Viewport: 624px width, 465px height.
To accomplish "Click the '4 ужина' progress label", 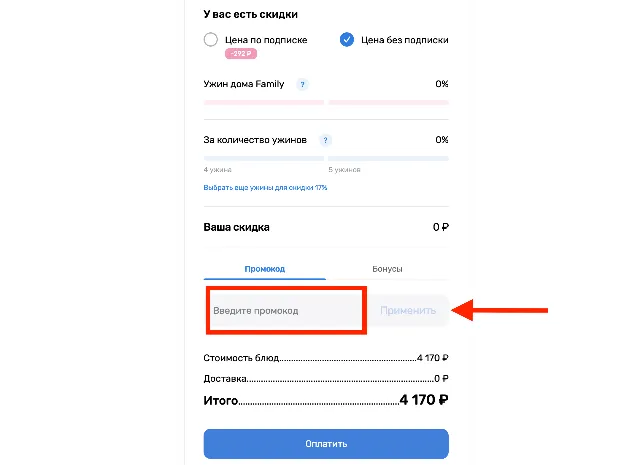I will (217, 170).
